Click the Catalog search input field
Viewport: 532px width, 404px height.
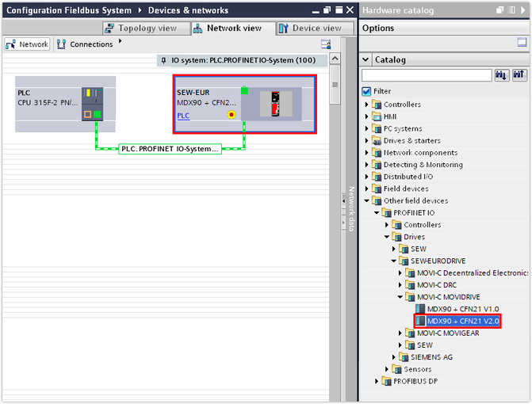[x=427, y=75]
